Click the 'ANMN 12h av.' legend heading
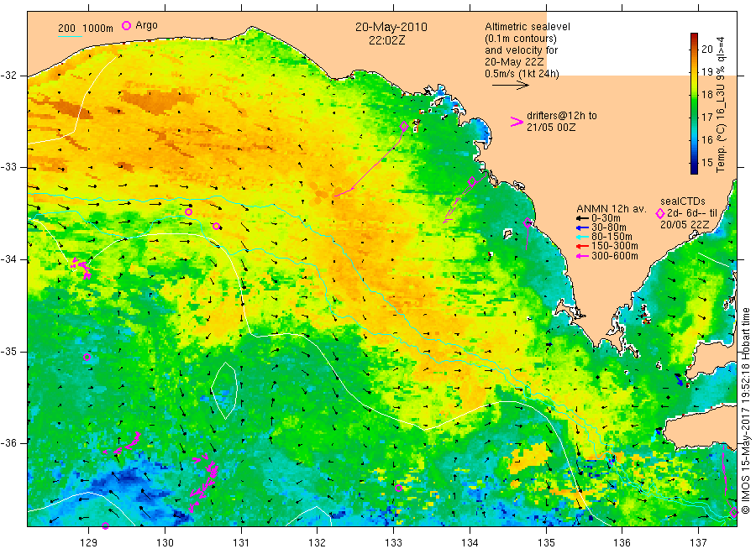Screen dimensions: 756x554 (611, 209)
